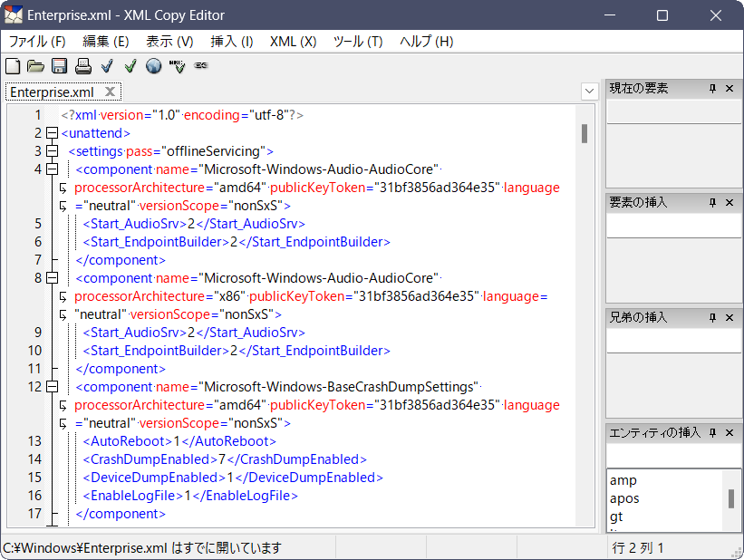This screenshot has width=744, height=560.
Task: Pin the 現在の要素 panel
Action: 712,88
